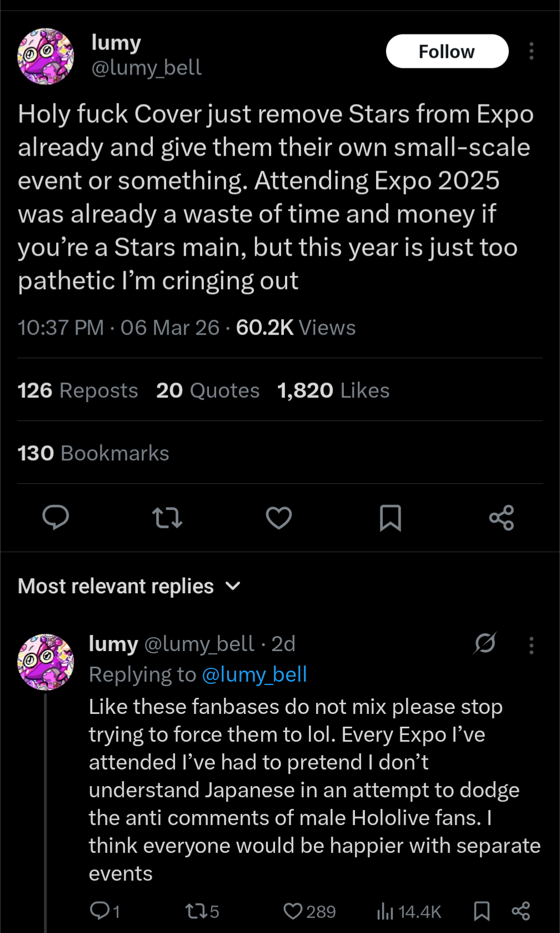560x933 pixels.
Task: Open lumy's profile picture at top
Action: pyautogui.click(x=46, y=57)
